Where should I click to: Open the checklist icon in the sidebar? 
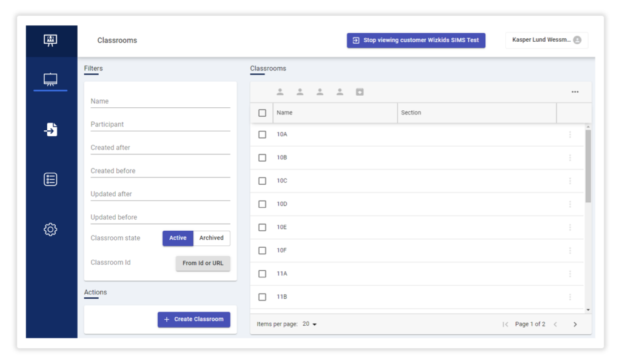[x=50, y=179]
